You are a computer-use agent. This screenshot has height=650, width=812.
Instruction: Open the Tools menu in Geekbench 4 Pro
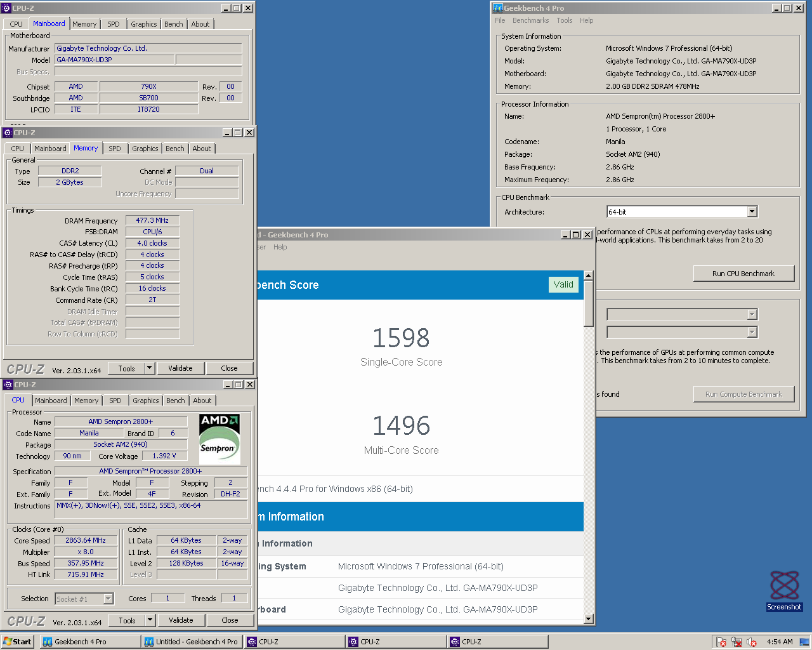pyautogui.click(x=565, y=20)
